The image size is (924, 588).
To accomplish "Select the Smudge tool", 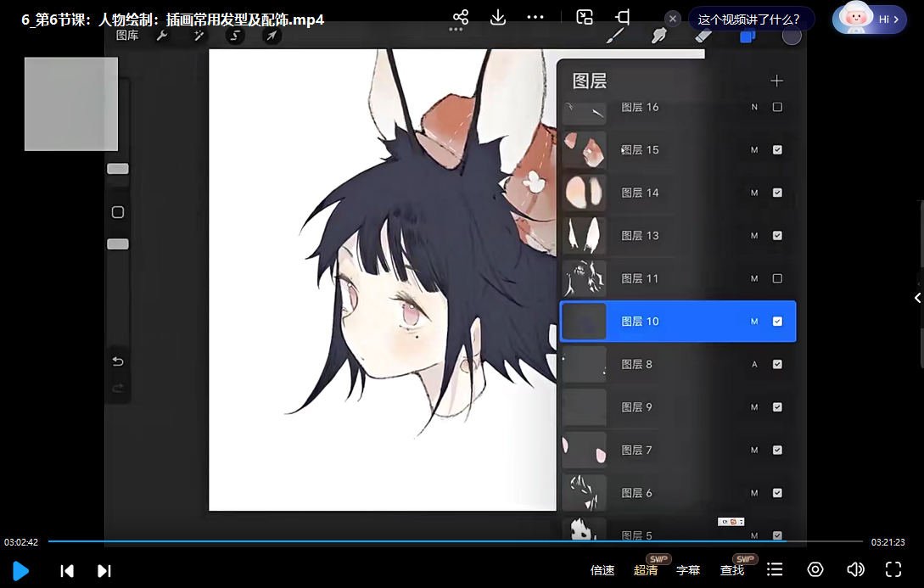I will tap(658, 36).
